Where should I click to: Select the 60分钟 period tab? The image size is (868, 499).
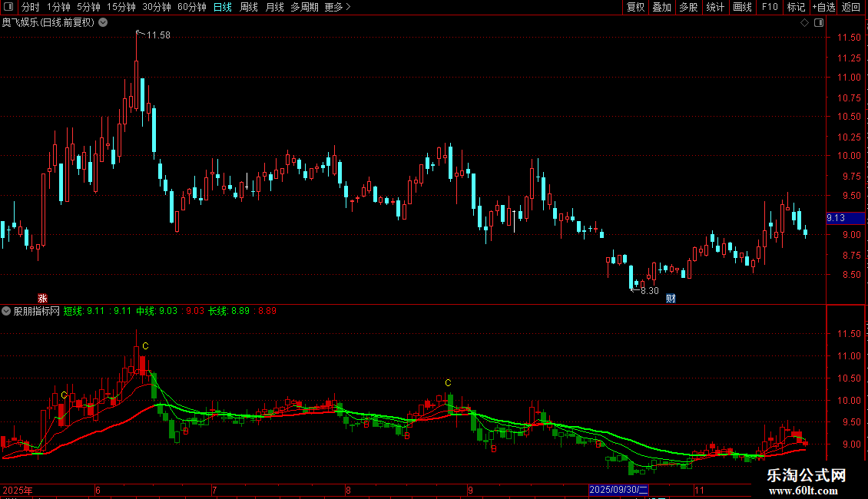tap(192, 7)
